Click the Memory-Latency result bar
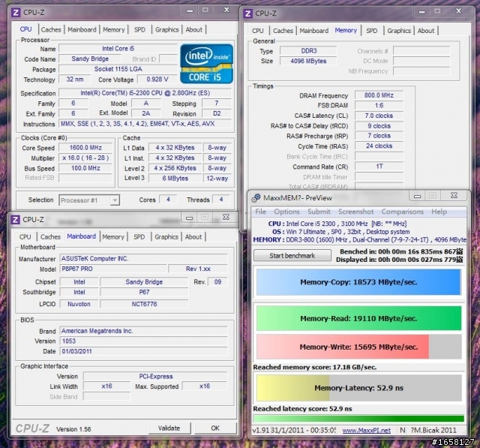The width and height of the screenshot is (480, 448). [x=358, y=388]
